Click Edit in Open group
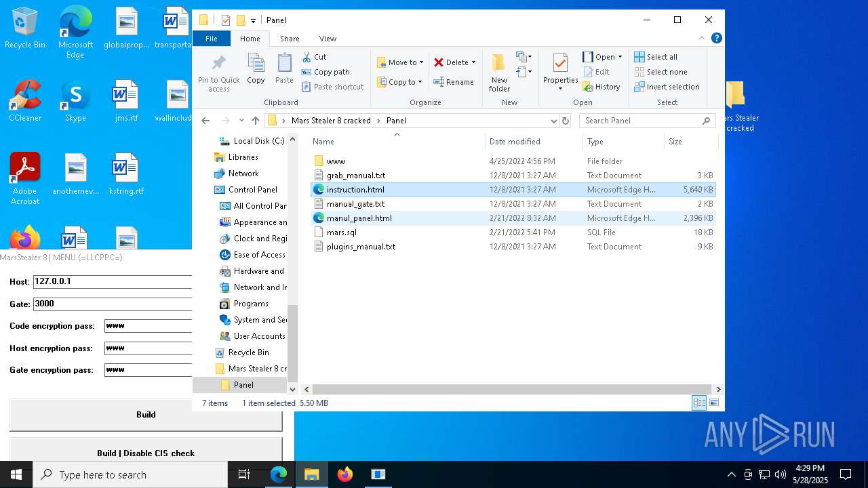The width and height of the screenshot is (868, 488). (x=596, y=72)
